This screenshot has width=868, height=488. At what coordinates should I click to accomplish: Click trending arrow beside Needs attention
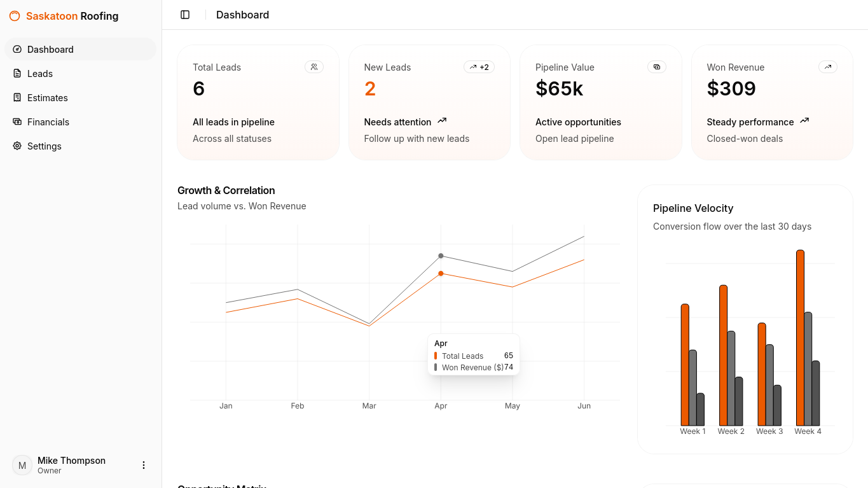[x=442, y=121]
